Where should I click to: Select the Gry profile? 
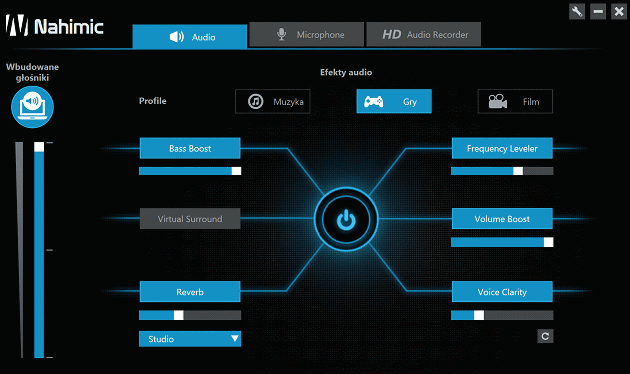(x=394, y=101)
